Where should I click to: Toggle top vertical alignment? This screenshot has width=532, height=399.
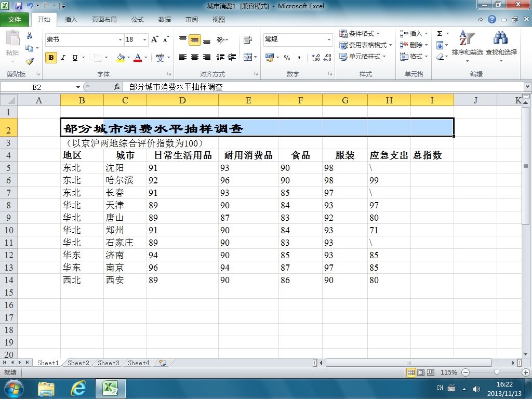[x=182, y=39]
